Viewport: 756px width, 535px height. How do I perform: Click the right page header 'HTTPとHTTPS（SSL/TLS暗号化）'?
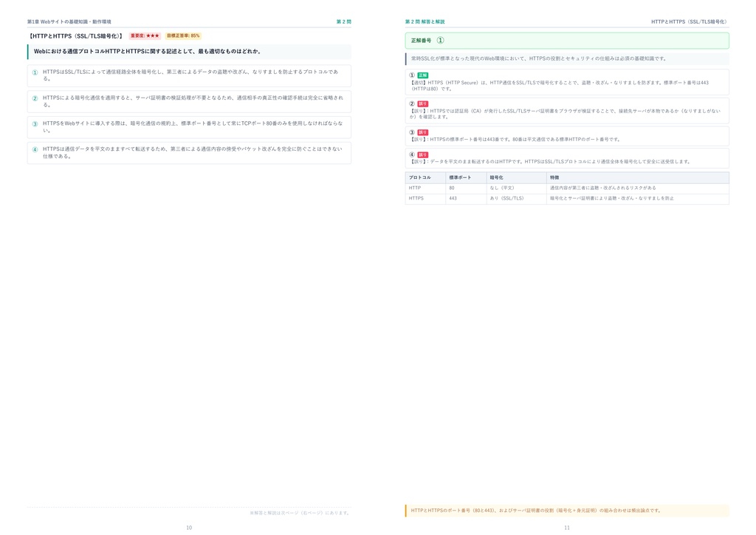[x=690, y=21]
